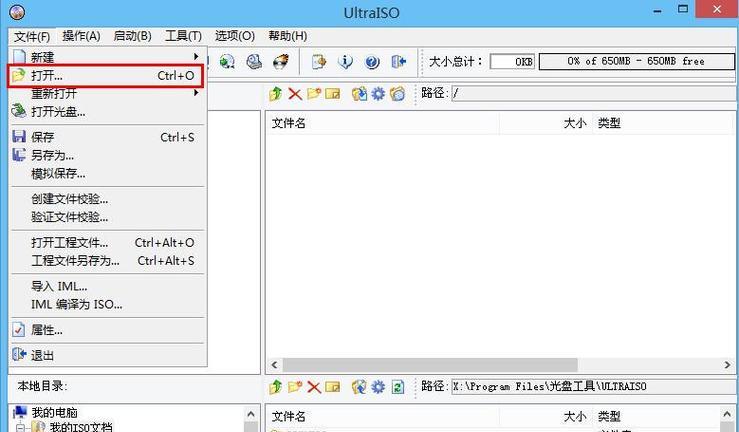Go up one level in local pane

276,387
